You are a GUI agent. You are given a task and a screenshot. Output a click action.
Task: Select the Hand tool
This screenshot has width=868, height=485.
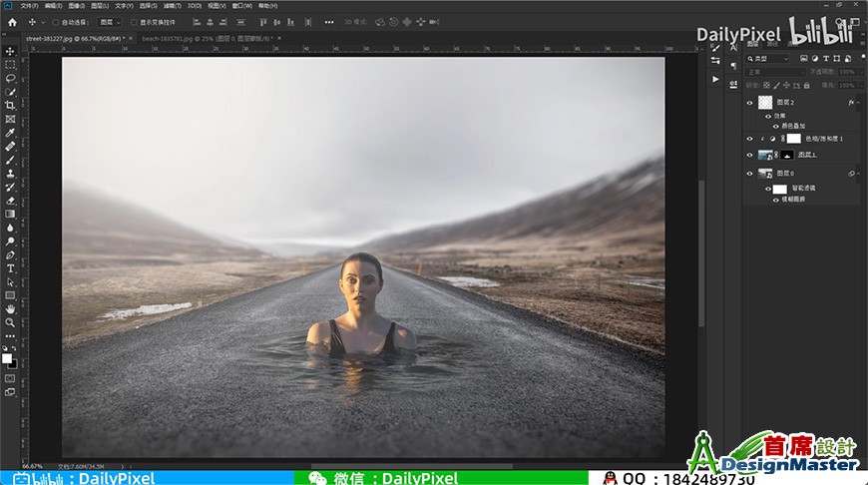(10, 309)
